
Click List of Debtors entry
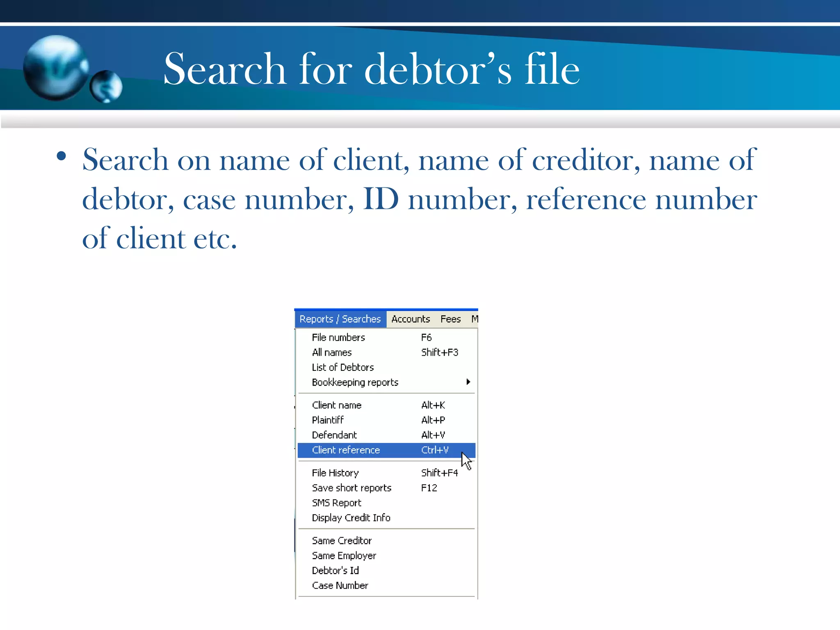343,367
